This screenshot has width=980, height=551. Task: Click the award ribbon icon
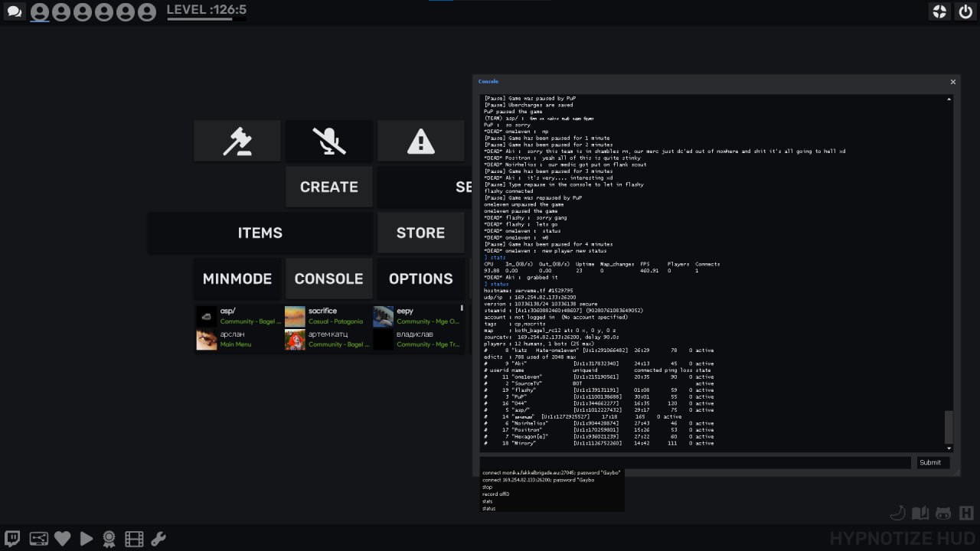click(109, 539)
